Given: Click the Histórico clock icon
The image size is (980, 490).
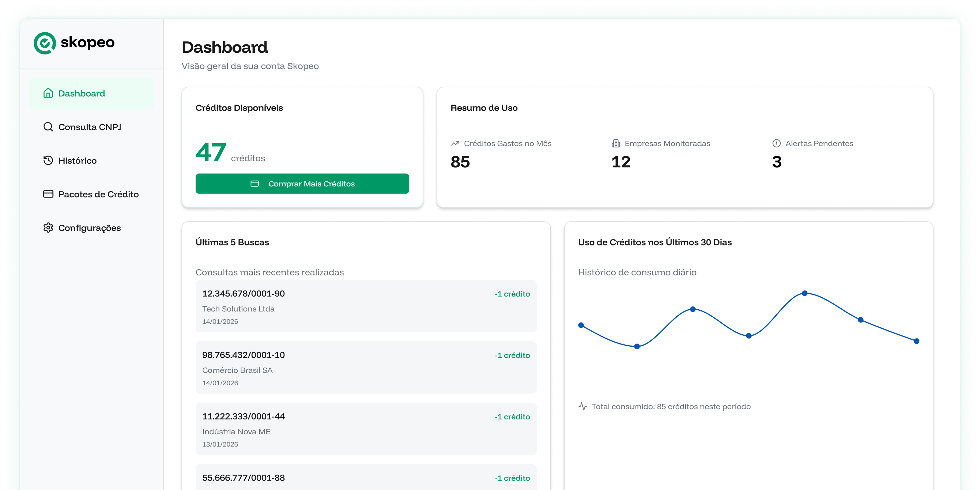Looking at the screenshot, I should click(x=48, y=160).
